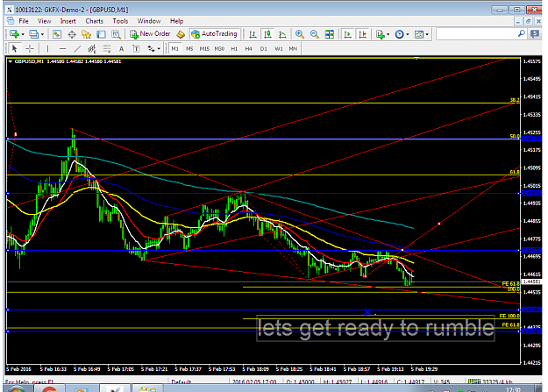Switch chart to candlesticks

click(267, 34)
